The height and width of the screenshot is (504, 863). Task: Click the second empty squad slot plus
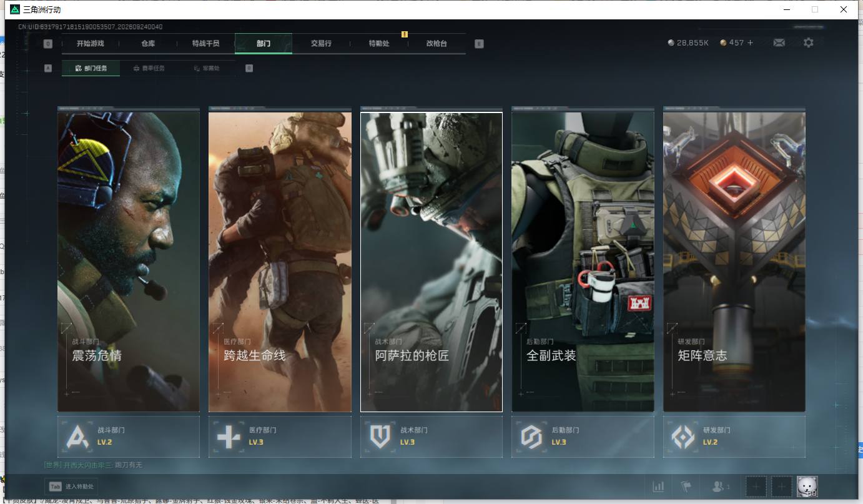(781, 487)
